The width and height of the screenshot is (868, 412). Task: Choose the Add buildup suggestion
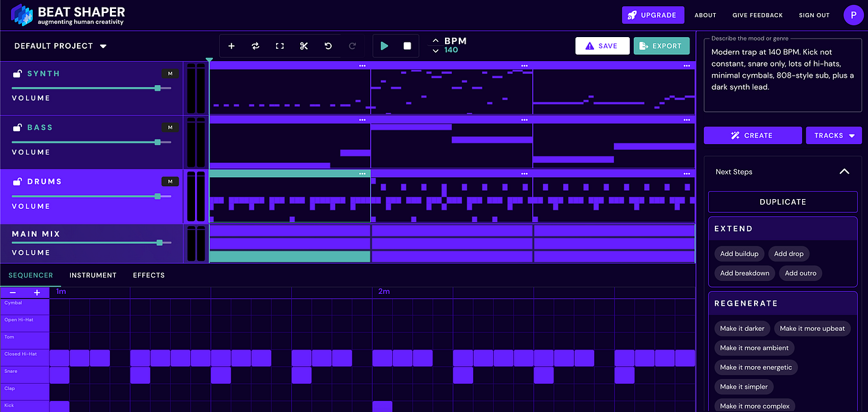tap(740, 254)
